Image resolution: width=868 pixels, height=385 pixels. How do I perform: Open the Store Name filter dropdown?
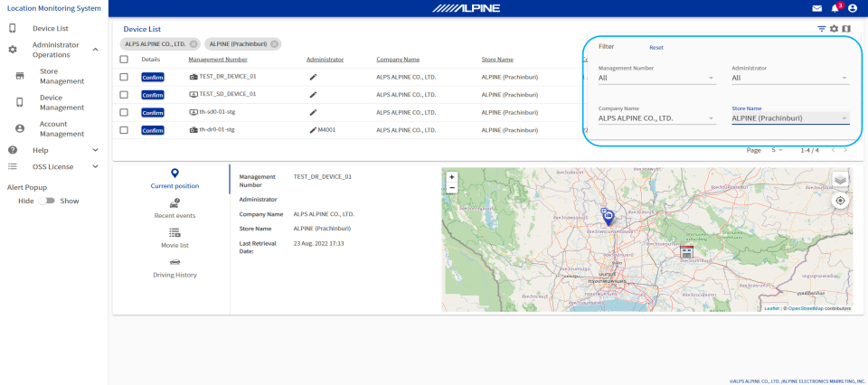coord(790,117)
